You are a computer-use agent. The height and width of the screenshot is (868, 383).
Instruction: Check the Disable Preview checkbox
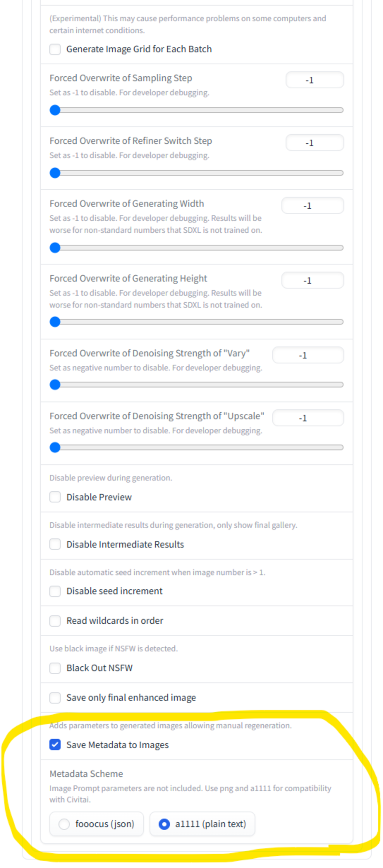tap(55, 497)
